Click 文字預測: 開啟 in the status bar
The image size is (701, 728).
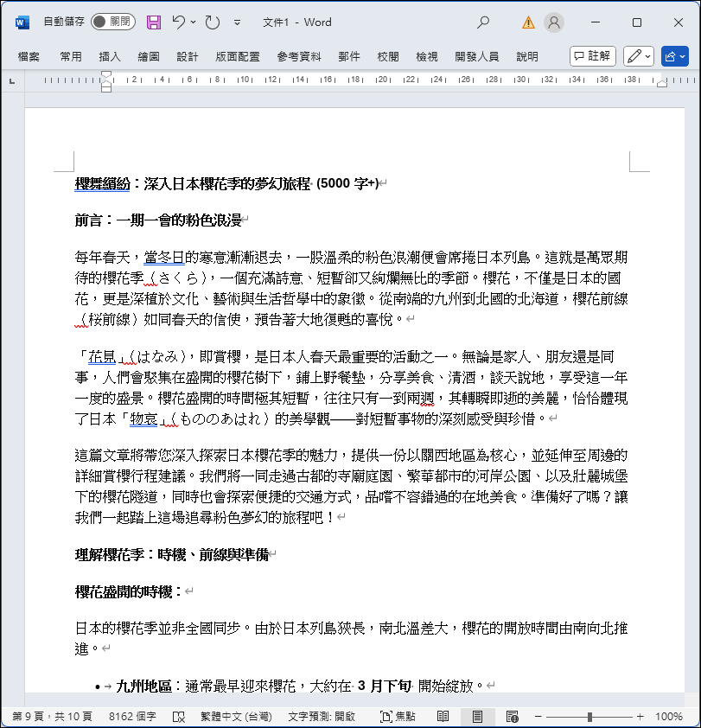tap(322, 717)
